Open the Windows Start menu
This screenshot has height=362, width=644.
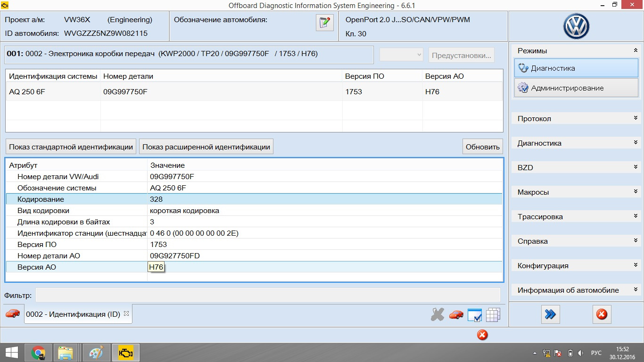12,353
